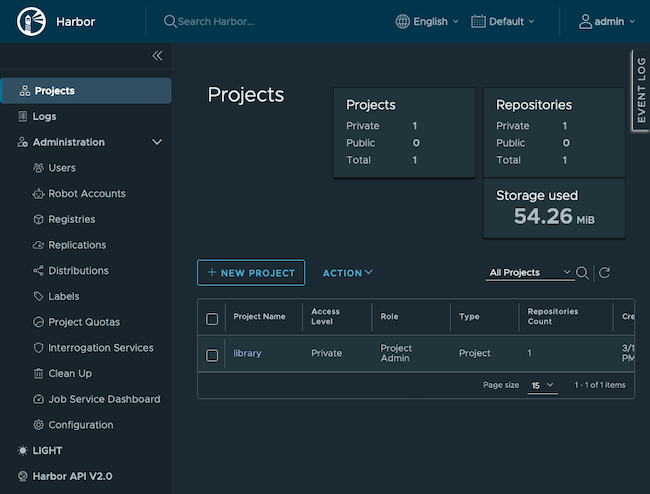The image size is (650, 494).
Task: Collapse the sidebar with the double-chevron icon
Action: coord(157,56)
